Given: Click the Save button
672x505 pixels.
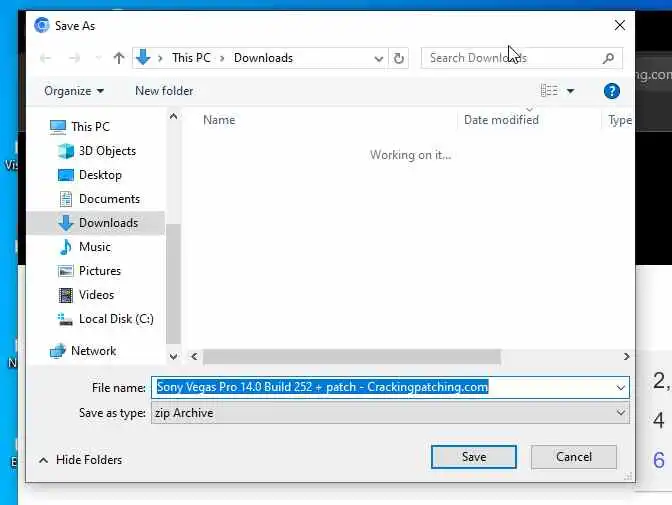Looking at the screenshot, I should 474,457.
